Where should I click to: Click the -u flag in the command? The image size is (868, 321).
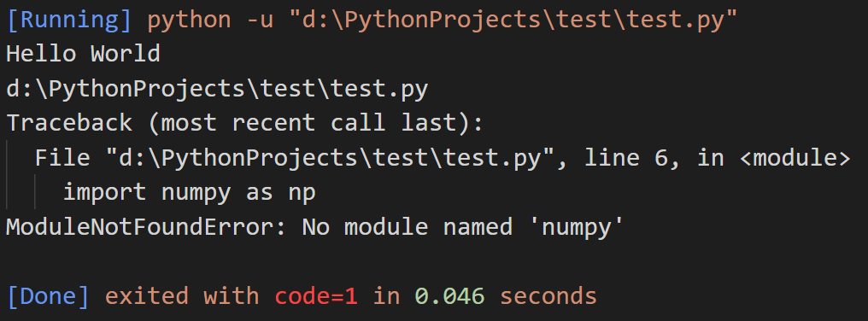click(261, 20)
